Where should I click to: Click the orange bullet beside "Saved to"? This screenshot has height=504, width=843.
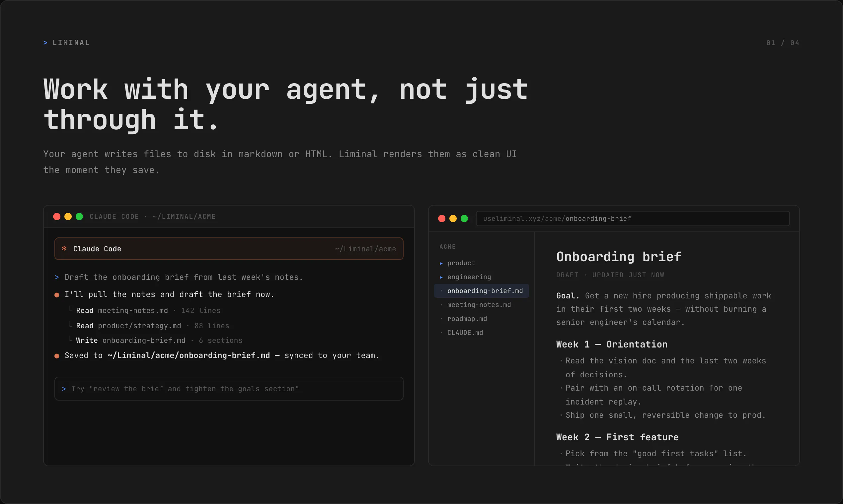coord(57,356)
